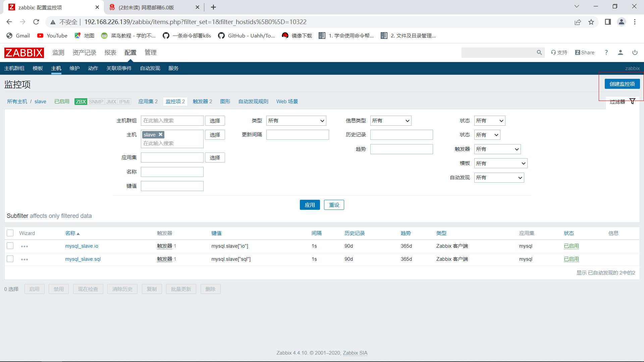
Task: Bookmark page with the star icon
Action: (x=591, y=22)
